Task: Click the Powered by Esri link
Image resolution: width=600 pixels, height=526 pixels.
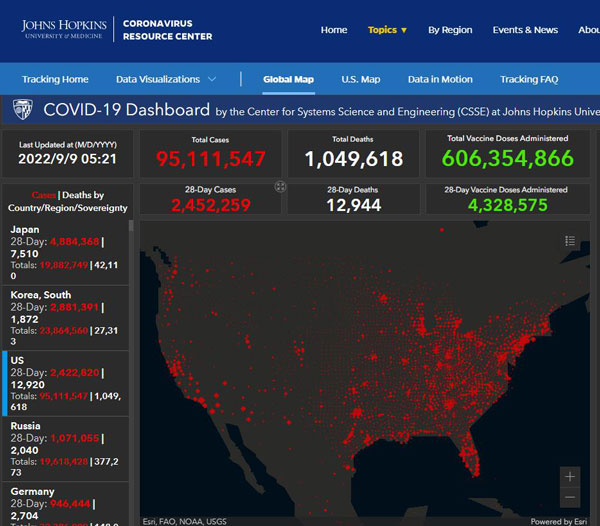Action: pyautogui.click(x=559, y=521)
